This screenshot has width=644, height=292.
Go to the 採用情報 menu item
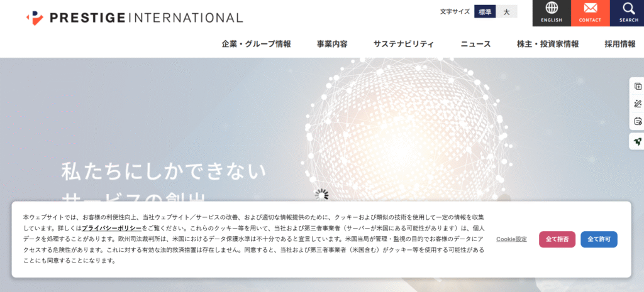coord(619,44)
